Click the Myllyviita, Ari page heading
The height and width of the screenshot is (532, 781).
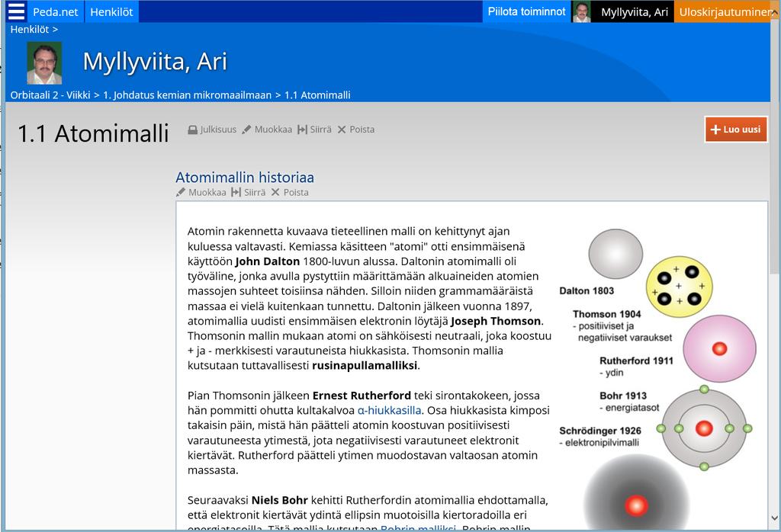[x=155, y=62]
